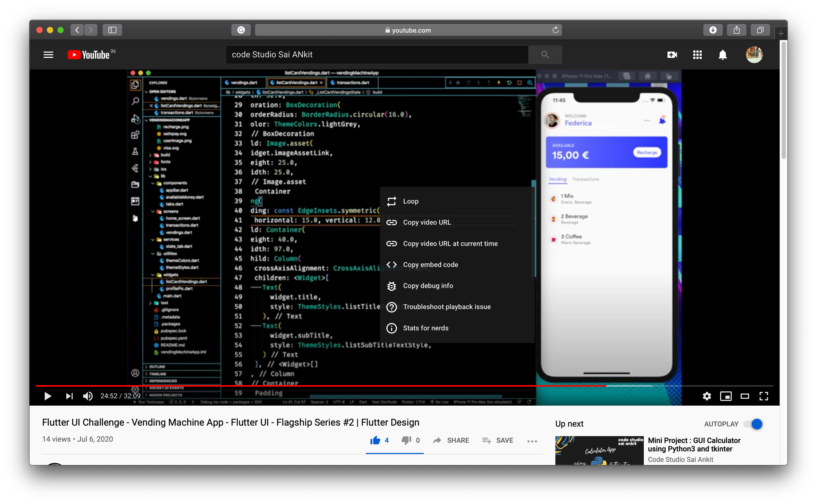Screen dimensions: 817x504
Task: Like the video with thumbs up
Action: point(375,440)
